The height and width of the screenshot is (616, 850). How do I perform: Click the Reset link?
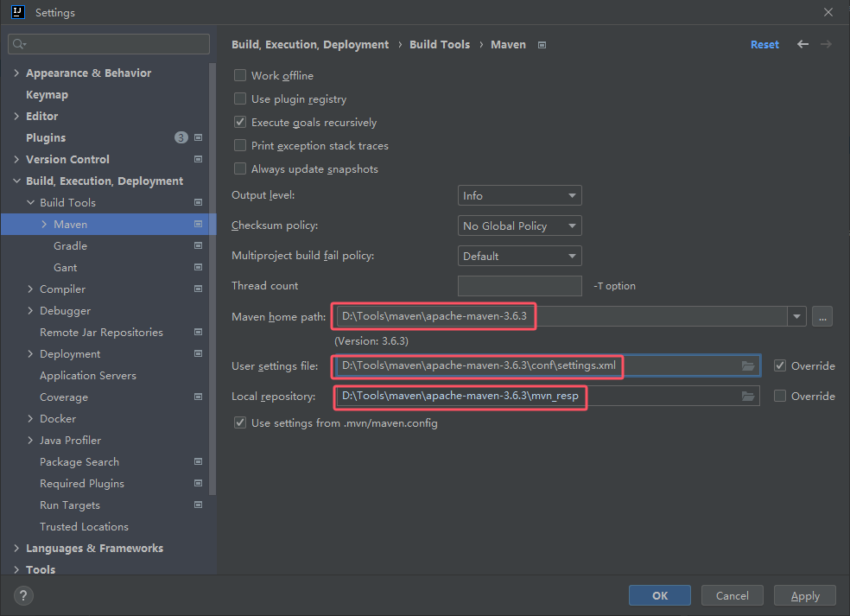[764, 44]
